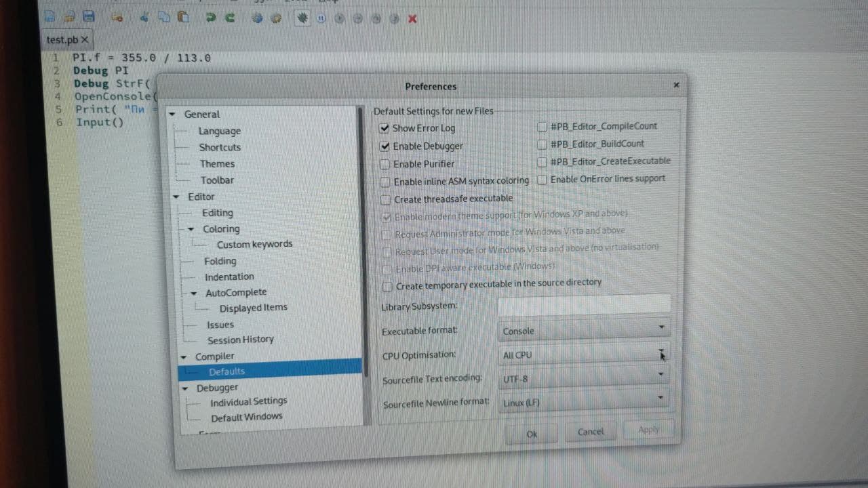Collapse the AutoComplete tree node arrow
Image resolution: width=868 pixels, height=488 pixels.
click(x=194, y=293)
